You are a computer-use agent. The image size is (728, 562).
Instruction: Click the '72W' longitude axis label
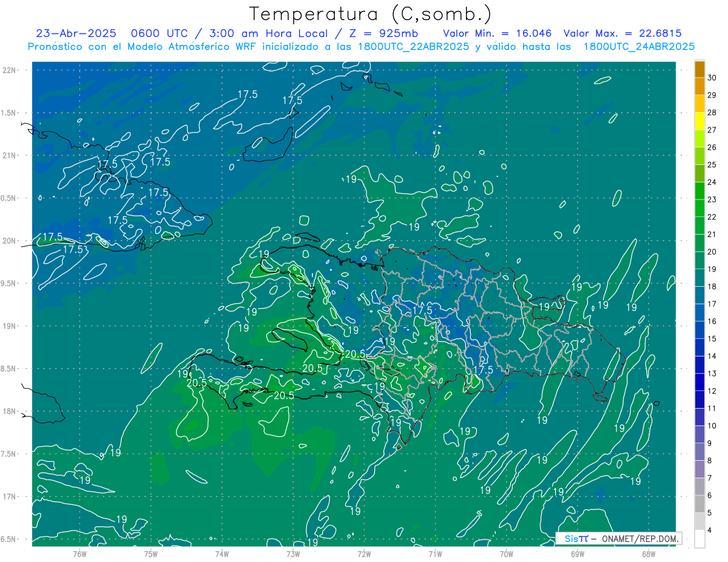click(364, 554)
